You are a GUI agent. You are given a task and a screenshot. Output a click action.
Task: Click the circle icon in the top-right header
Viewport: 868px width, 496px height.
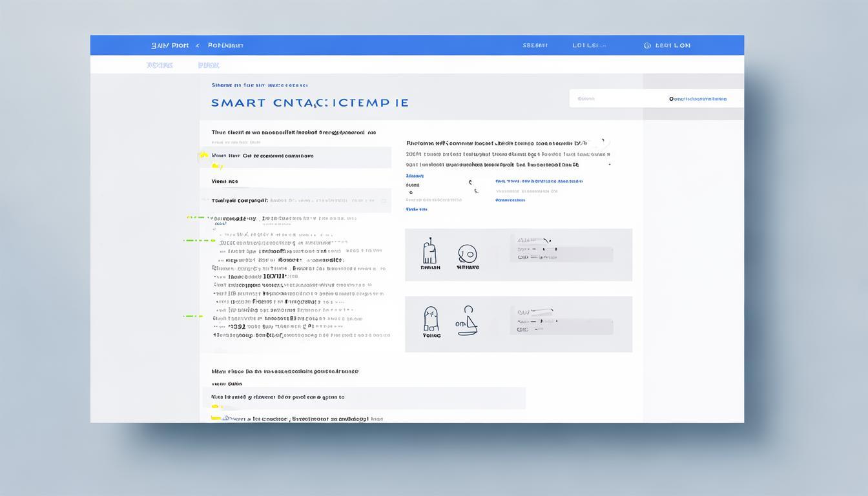pyautogui.click(x=647, y=46)
